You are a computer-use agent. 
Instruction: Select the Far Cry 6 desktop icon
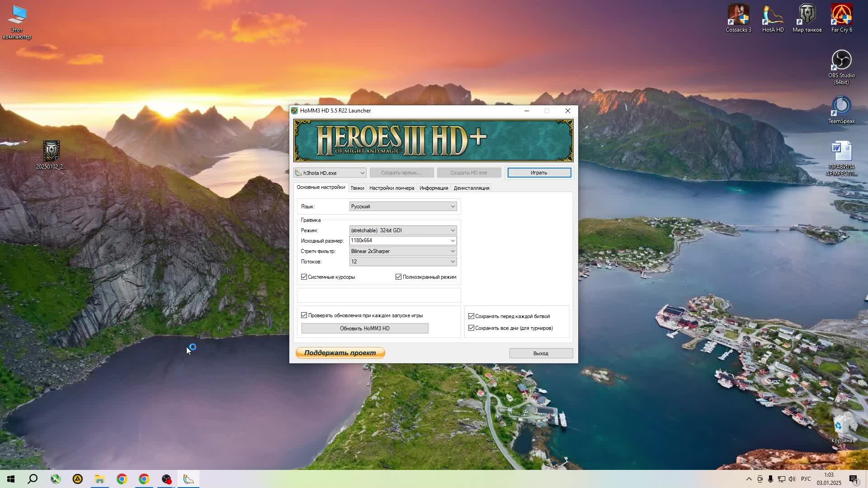coord(841,18)
